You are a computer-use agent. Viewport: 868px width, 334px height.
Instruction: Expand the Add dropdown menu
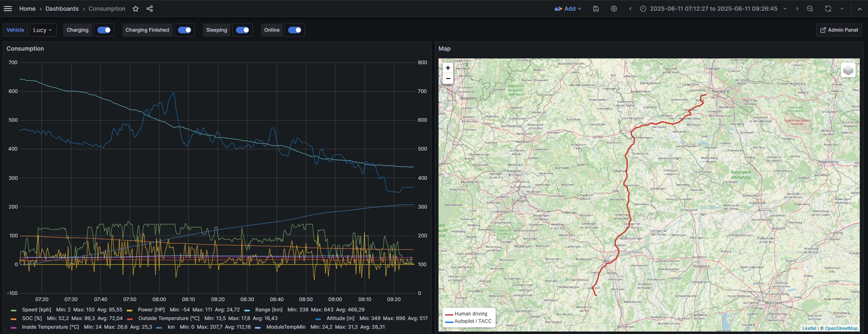coord(568,9)
